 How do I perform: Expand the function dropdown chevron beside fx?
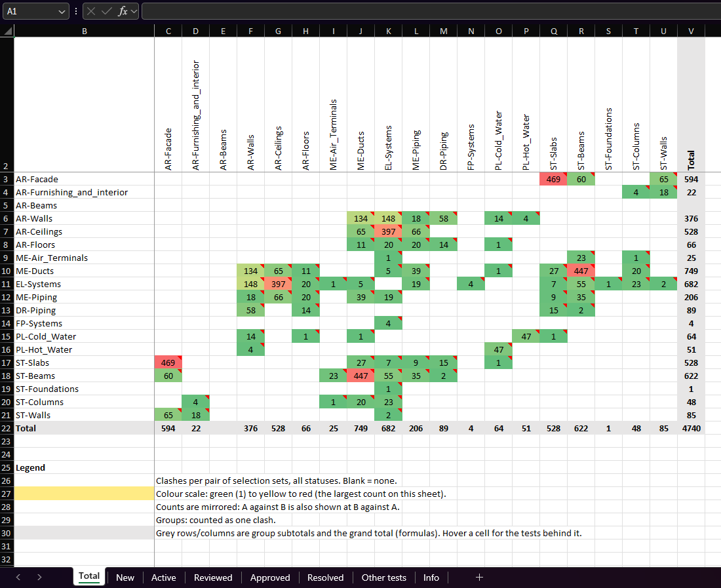click(x=134, y=12)
